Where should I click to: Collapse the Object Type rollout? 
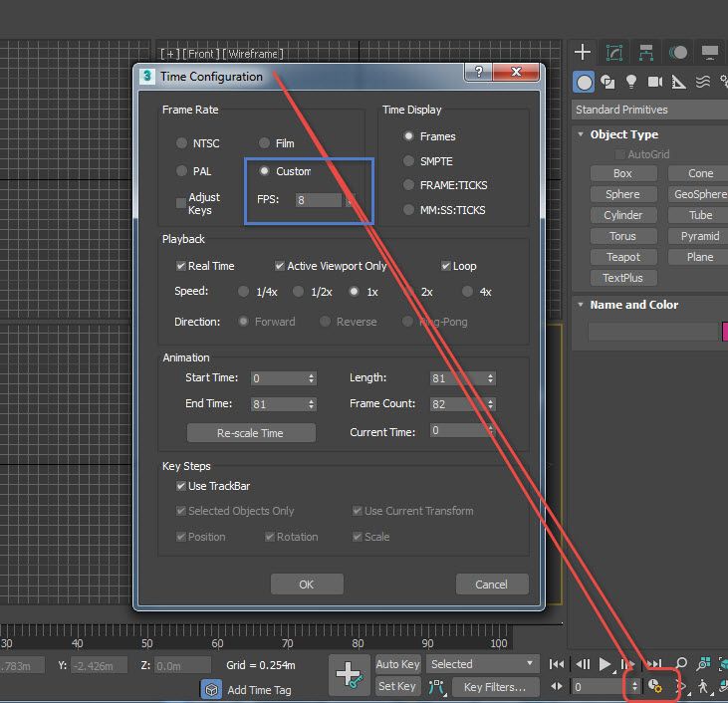[581, 134]
